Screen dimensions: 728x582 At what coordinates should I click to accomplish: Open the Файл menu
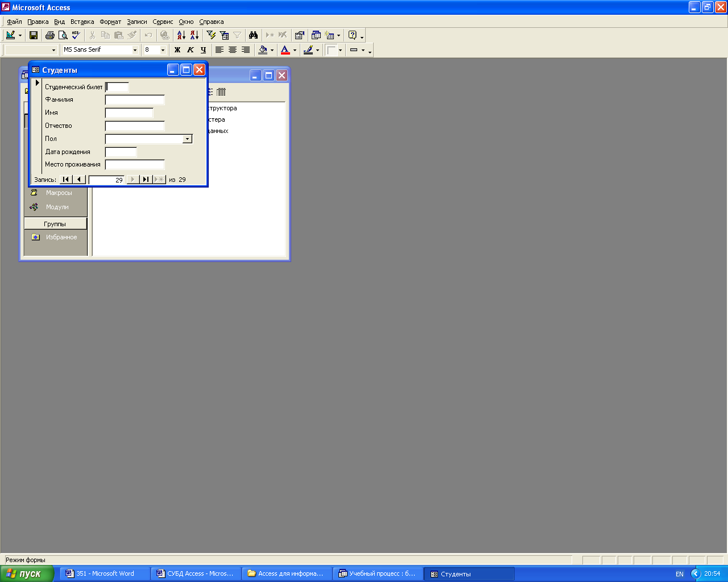click(14, 22)
